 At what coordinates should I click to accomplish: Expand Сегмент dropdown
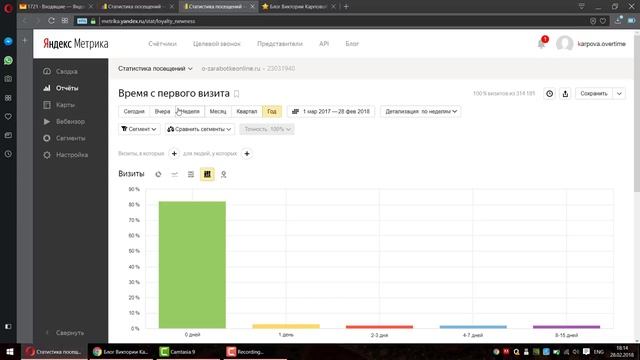[x=139, y=129]
